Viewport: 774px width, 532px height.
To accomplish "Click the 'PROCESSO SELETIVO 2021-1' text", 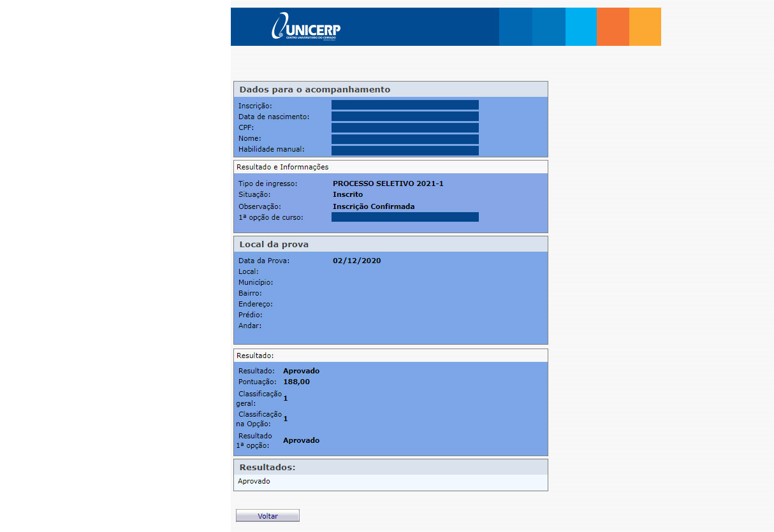I will [x=388, y=183].
